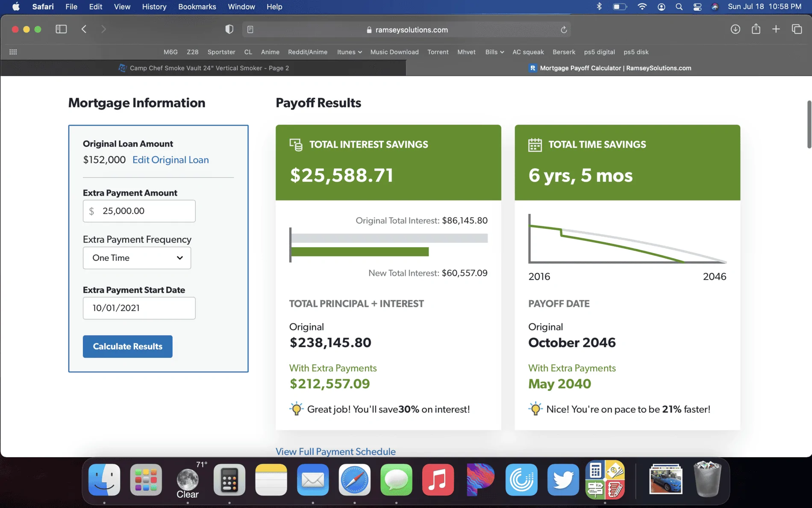Open the Clear weather app in Dock
This screenshot has height=508, width=812.
coord(188,479)
